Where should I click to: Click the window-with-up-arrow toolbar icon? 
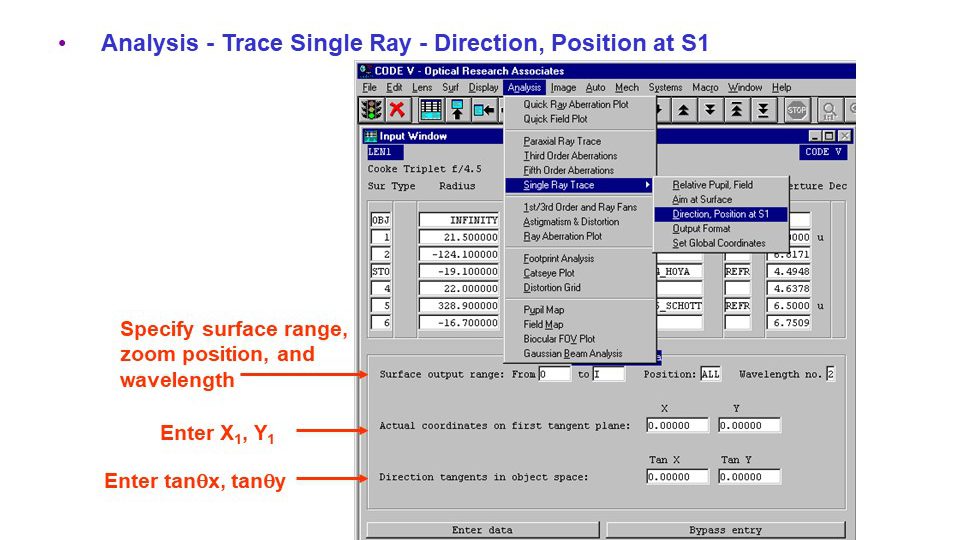point(457,110)
